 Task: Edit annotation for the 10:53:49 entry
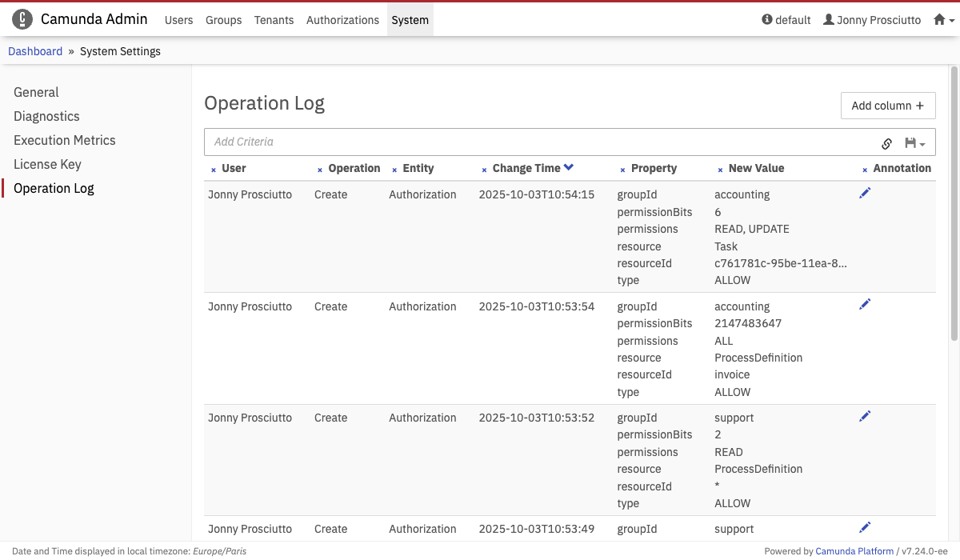[864, 527]
